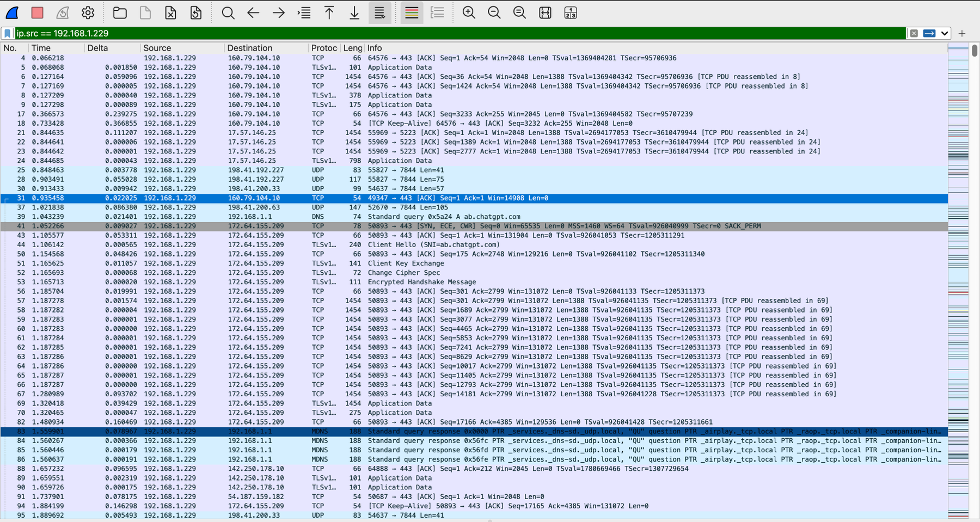Zoom out on packet text
This screenshot has width=980, height=522.
click(x=494, y=13)
